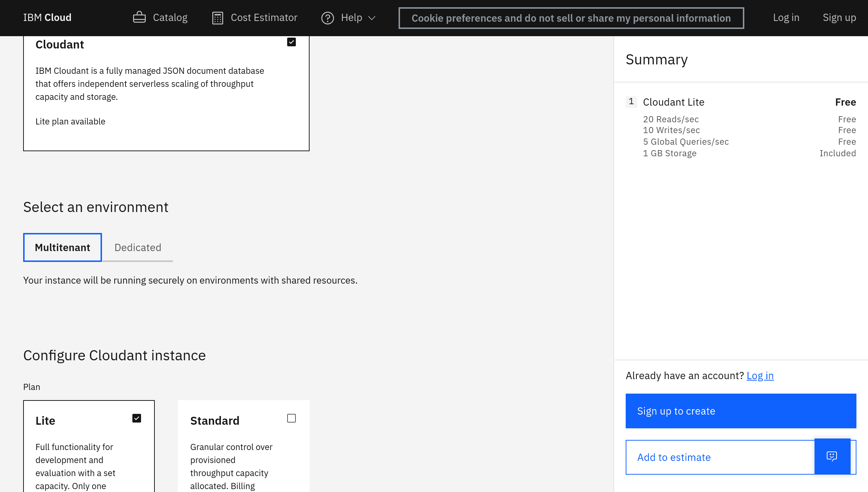Screen dimensions: 868x492
Task: Go to IBM Cloud home logo
Action: (x=47, y=17)
